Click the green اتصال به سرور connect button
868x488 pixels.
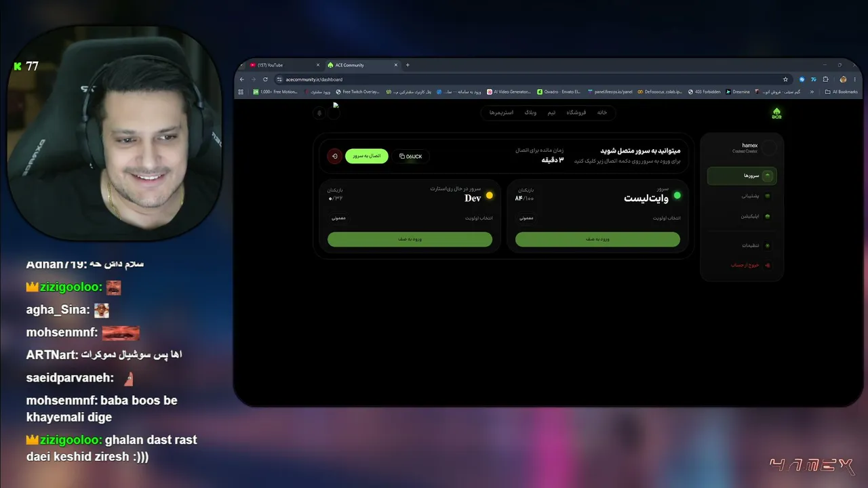367,157
